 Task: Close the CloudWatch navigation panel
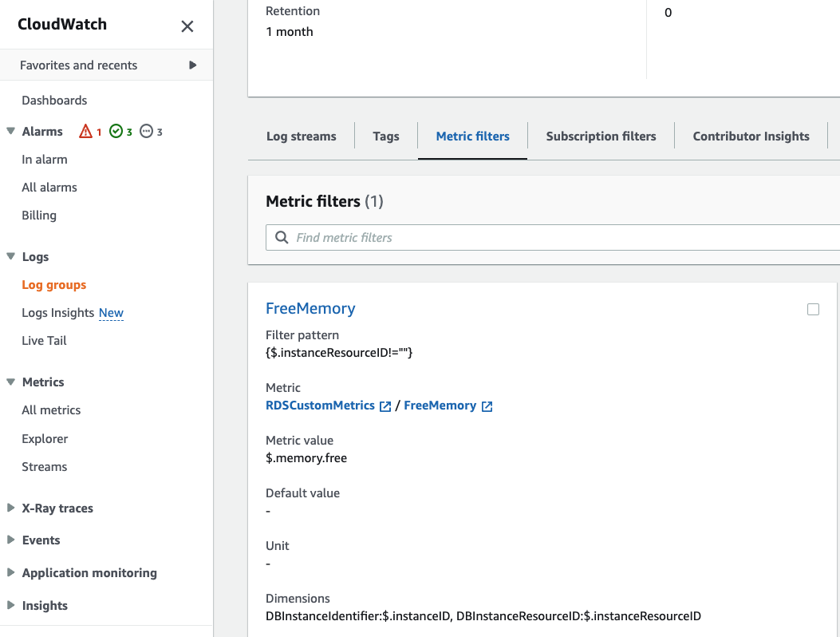187,26
